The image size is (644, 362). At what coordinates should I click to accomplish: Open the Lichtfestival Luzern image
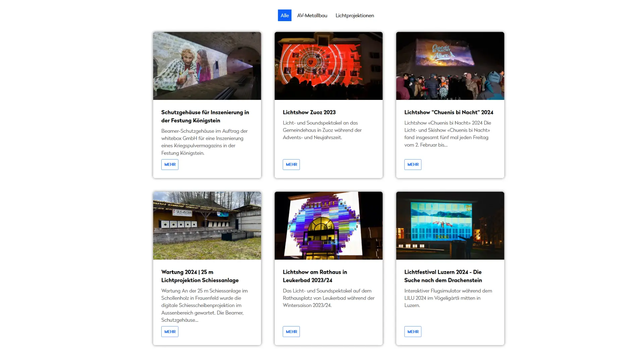pos(450,226)
